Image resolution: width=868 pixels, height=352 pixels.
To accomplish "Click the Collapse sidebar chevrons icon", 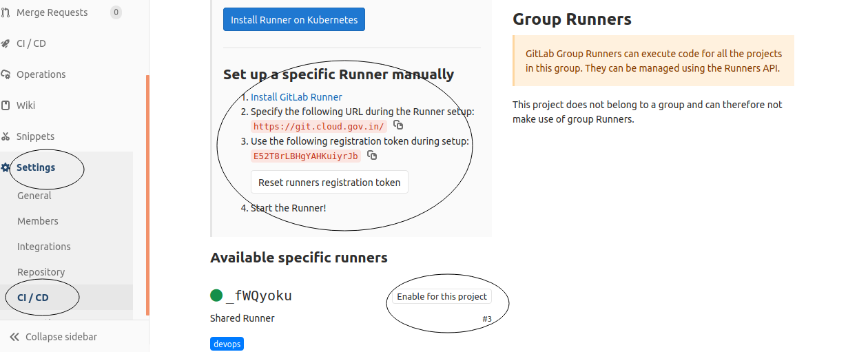I will [x=14, y=337].
